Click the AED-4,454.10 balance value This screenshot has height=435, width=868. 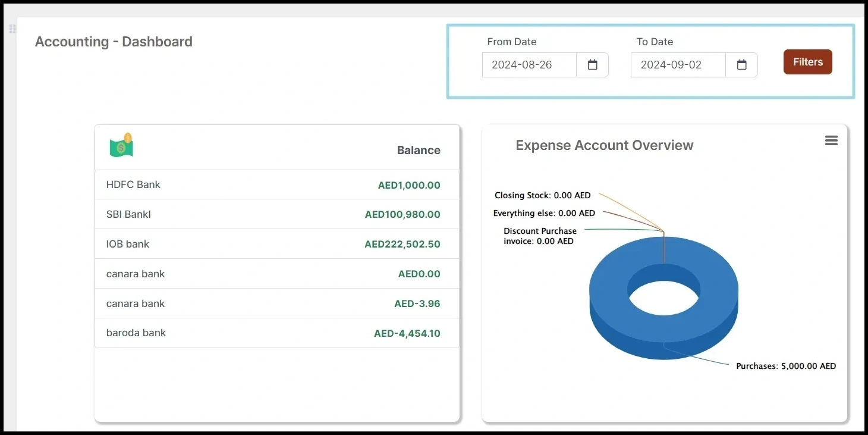(407, 333)
